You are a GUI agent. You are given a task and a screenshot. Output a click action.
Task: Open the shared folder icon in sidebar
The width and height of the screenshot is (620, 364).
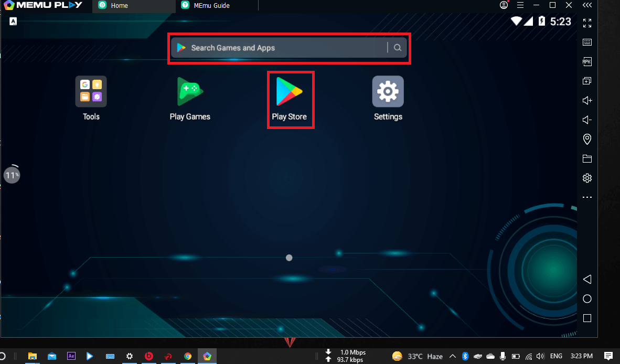(587, 158)
